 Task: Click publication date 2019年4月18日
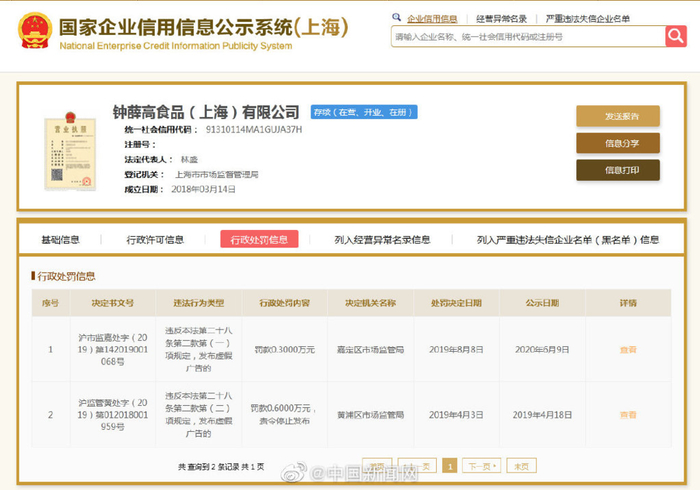point(542,415)
